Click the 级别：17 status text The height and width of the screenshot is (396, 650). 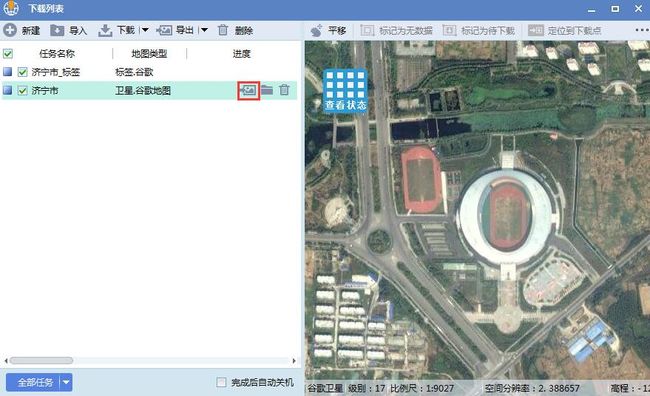pos(366,389)
